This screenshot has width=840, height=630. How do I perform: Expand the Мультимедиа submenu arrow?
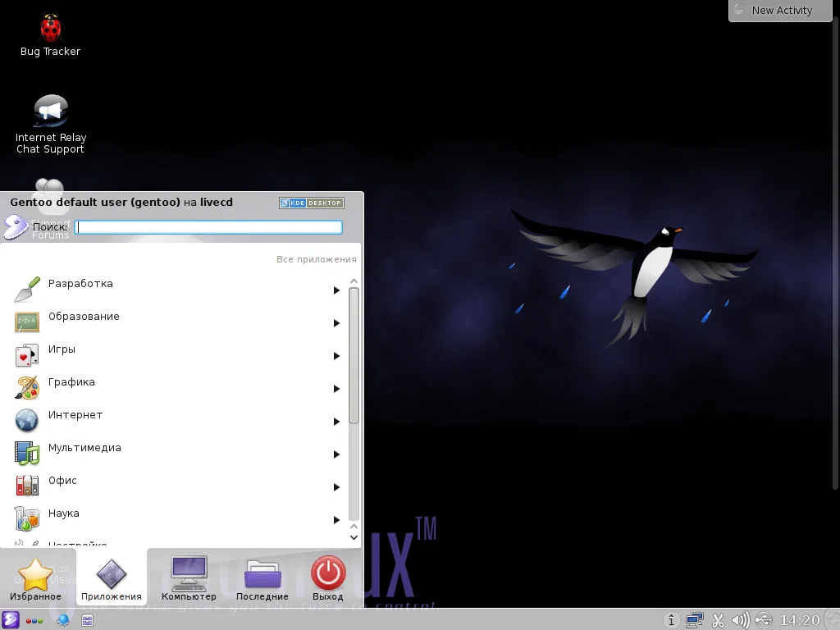(x=336, y=454)
